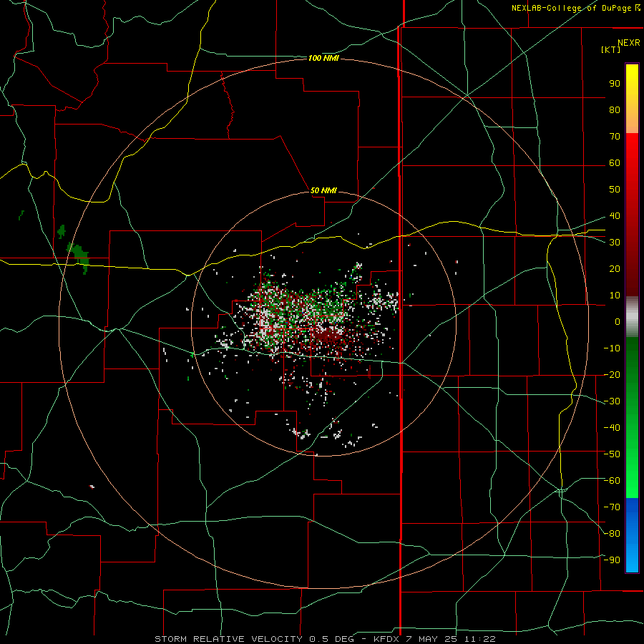The height and width of the screenshot is (644, 644).
Task: Click the 50 NMI range ring label
Action: (323, 190)
